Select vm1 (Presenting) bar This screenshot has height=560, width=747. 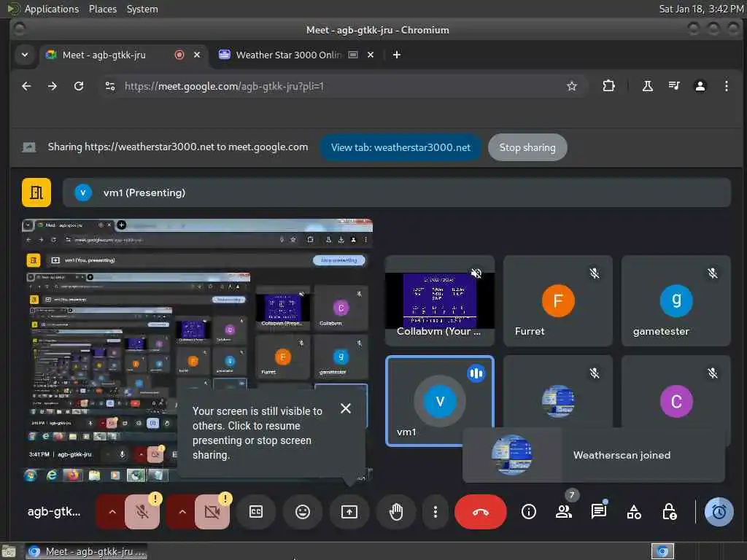(x=396, y=192)
